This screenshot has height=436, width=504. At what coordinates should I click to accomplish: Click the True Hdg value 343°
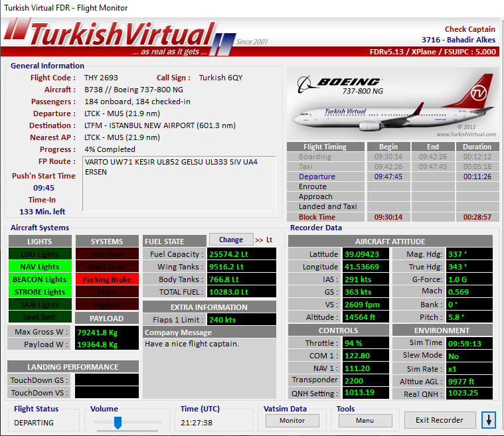tap(469, 266)
